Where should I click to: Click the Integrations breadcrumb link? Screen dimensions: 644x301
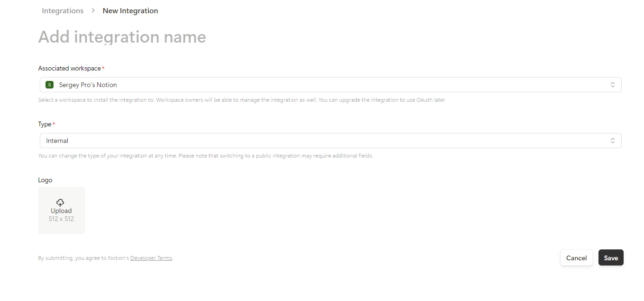pos(63,10)
